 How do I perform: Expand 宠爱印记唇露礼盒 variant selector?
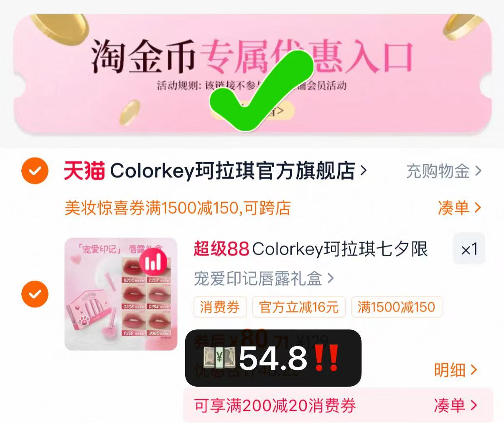pyautogui.click(x=264, y=278)
